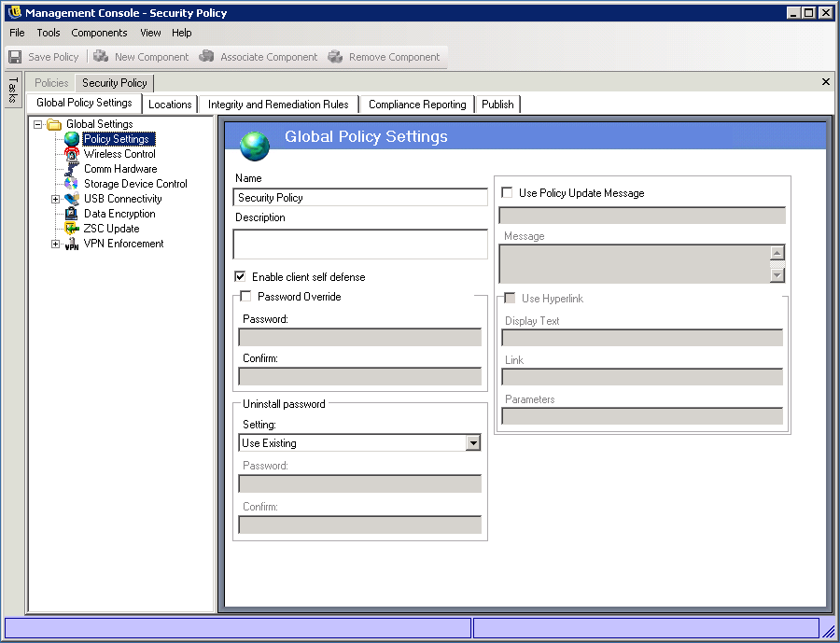Image resolution: width=840 pixels, height=643 pixels.
Task: Toggle Enable client self defense checkbox
Action: 240,276
